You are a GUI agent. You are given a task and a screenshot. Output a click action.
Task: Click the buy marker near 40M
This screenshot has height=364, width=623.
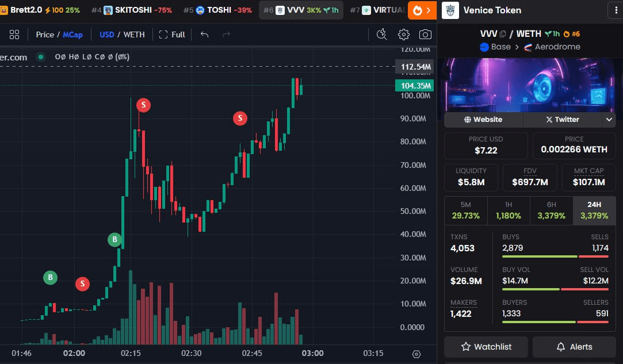[115, 239]
